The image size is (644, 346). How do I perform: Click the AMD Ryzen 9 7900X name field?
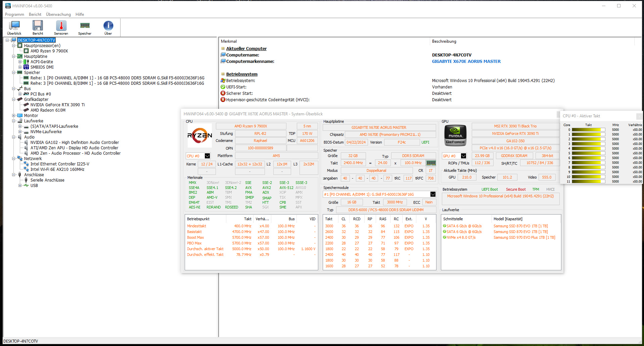click(251, 126)
